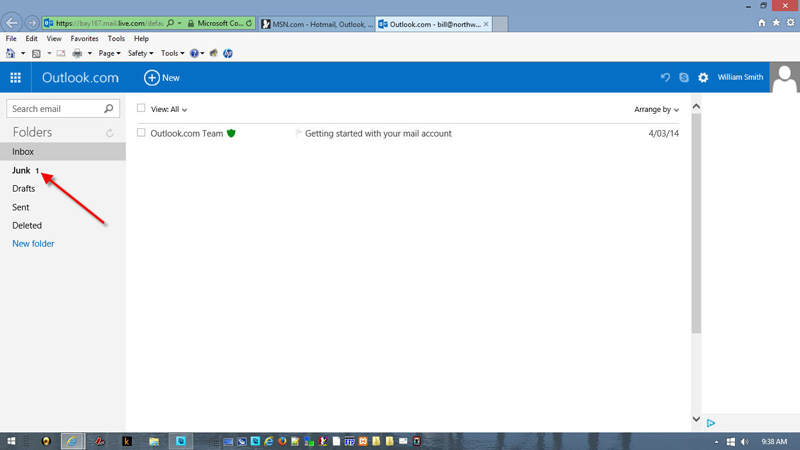Screen dimensions: 800x450
Task: Click the volume speaker in system tray
Action: (745, 441)
